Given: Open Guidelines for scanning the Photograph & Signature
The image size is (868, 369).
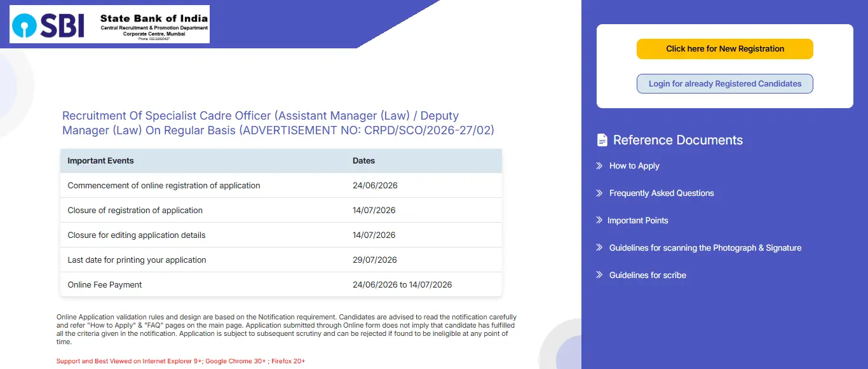Looking at the screenshot, I should click(x=705, y=248).
